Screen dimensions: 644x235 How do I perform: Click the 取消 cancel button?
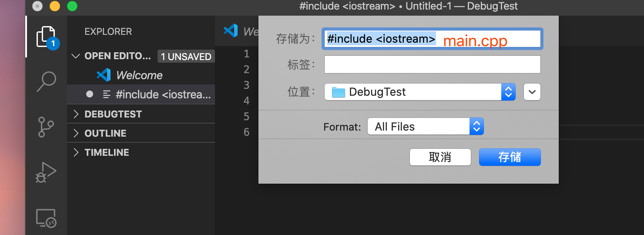pyautogui.click(x=440, y=157)
